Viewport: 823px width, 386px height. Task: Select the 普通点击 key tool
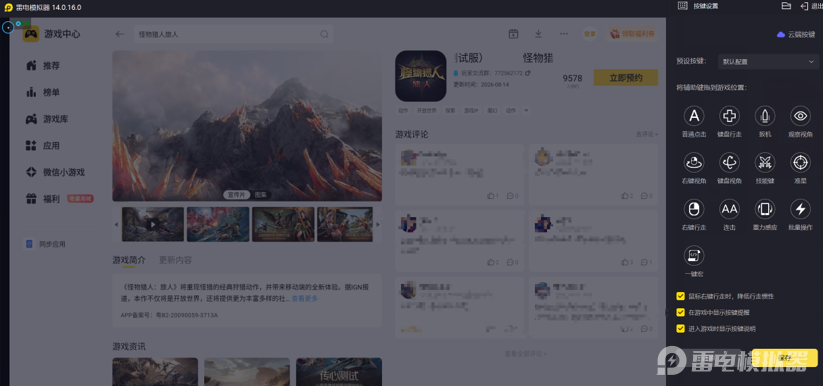pyautogui.click(x=694, y=116)
